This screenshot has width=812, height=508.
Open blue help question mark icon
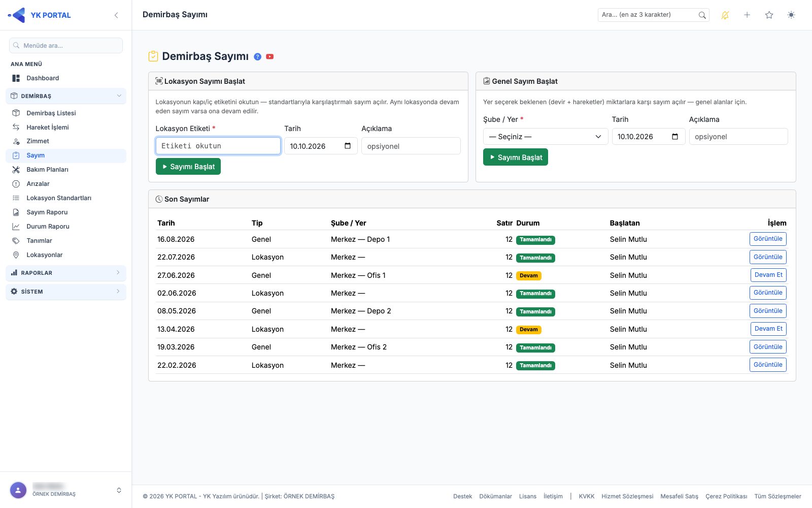pos(257,57)
